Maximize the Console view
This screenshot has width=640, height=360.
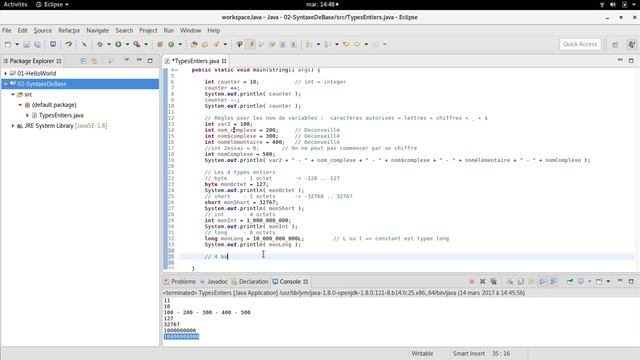pyautogui.click(x=631, y=281)
